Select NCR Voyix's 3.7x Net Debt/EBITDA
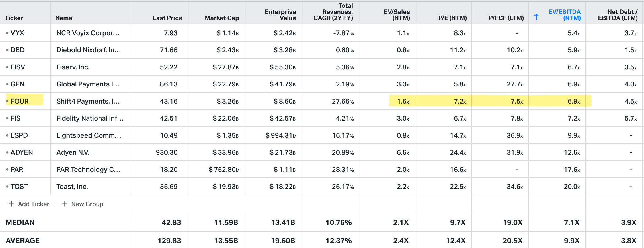This screenshot has width=644, height=248. pos(631,33)
